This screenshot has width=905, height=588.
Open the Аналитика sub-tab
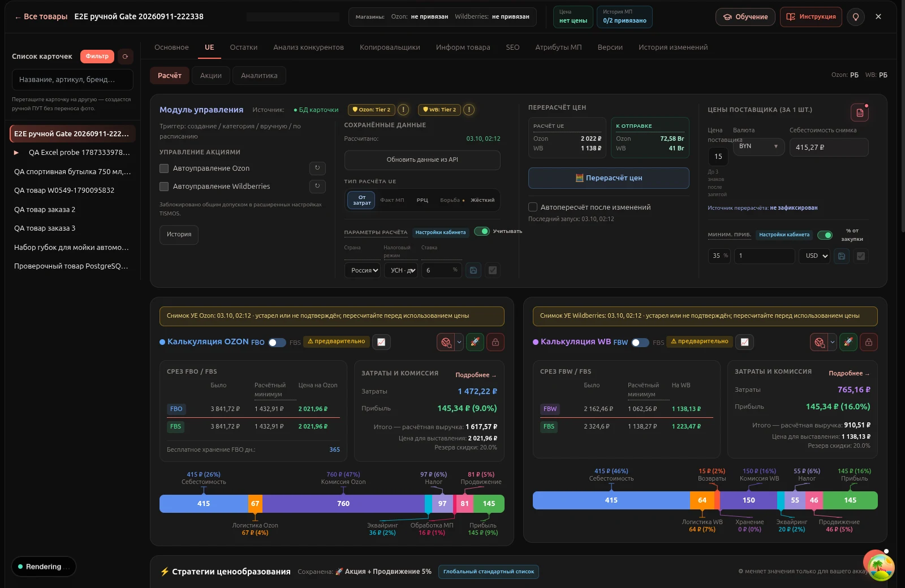[x=259, y=76]
